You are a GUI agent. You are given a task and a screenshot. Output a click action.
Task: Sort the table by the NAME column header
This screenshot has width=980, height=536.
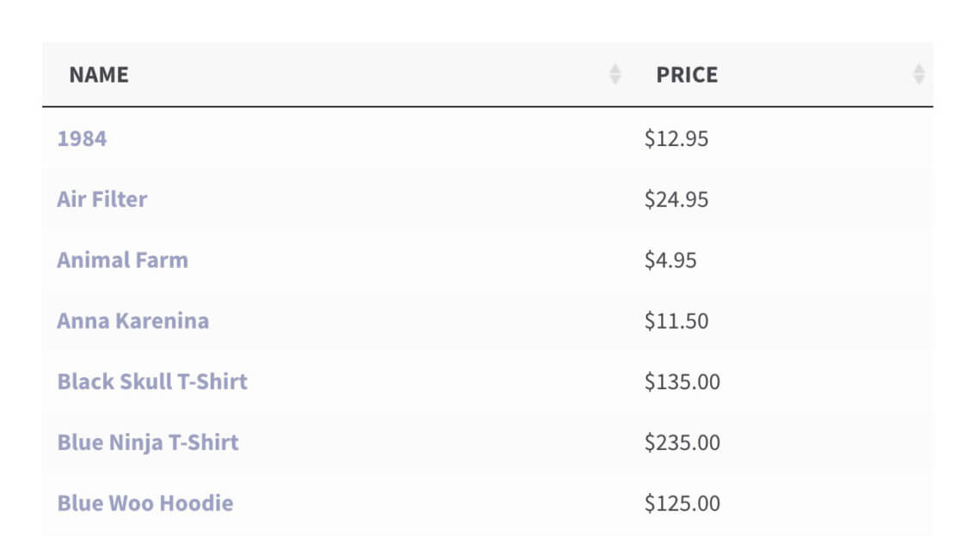click(97, 75)
